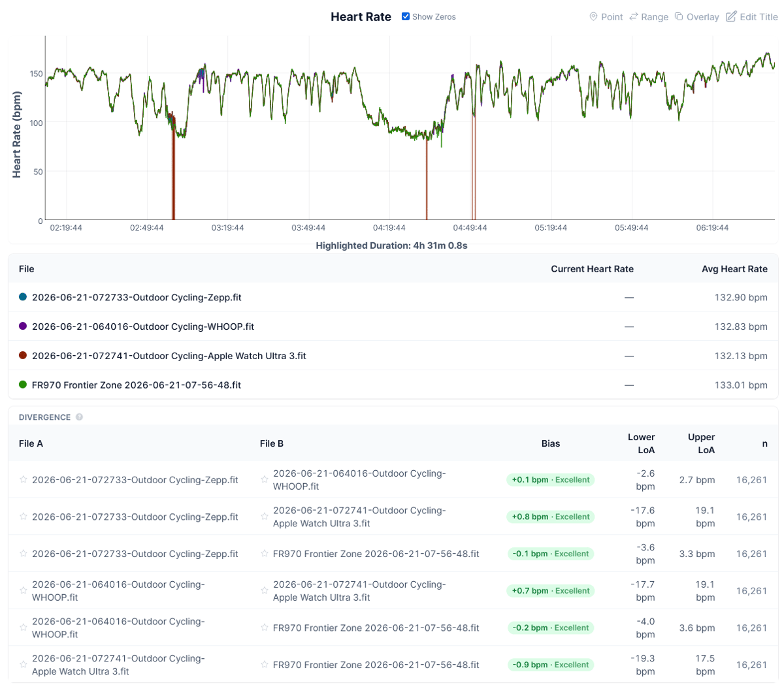Click the +0.8 bpm Excellent badge

[x=551, y=517]
